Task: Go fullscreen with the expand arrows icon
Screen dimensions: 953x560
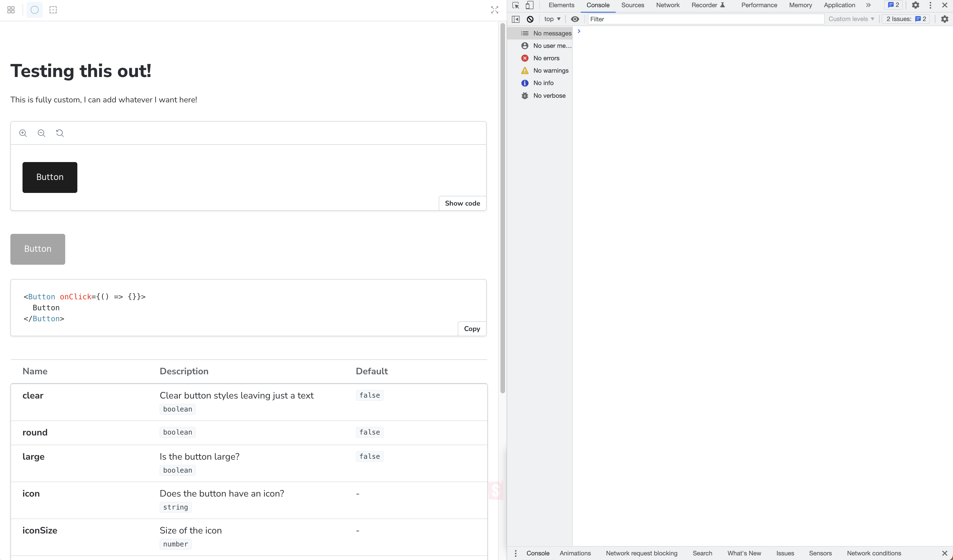Action: 495,10
